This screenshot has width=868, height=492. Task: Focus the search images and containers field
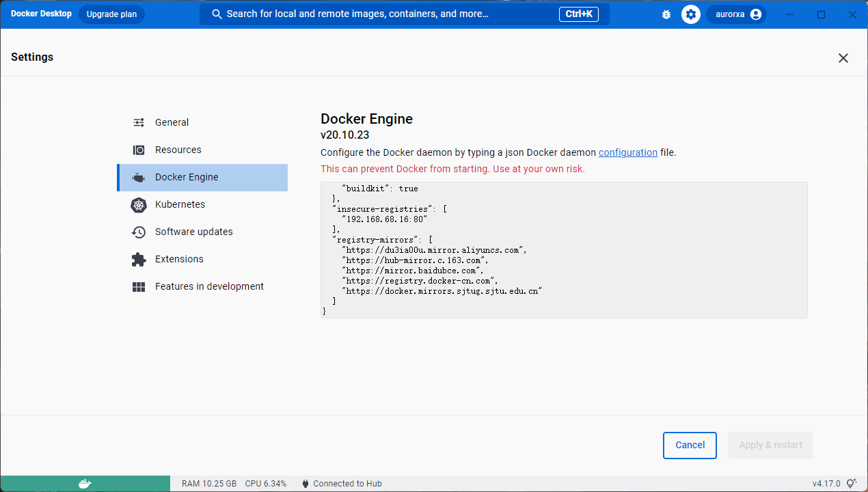(x=405, y=14)
